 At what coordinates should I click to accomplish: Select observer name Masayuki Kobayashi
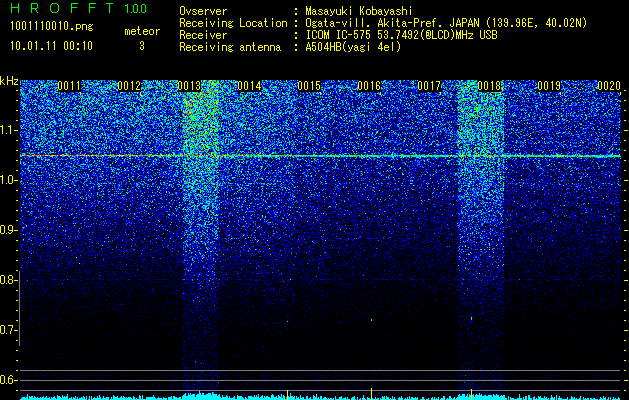tap(359, 11)
